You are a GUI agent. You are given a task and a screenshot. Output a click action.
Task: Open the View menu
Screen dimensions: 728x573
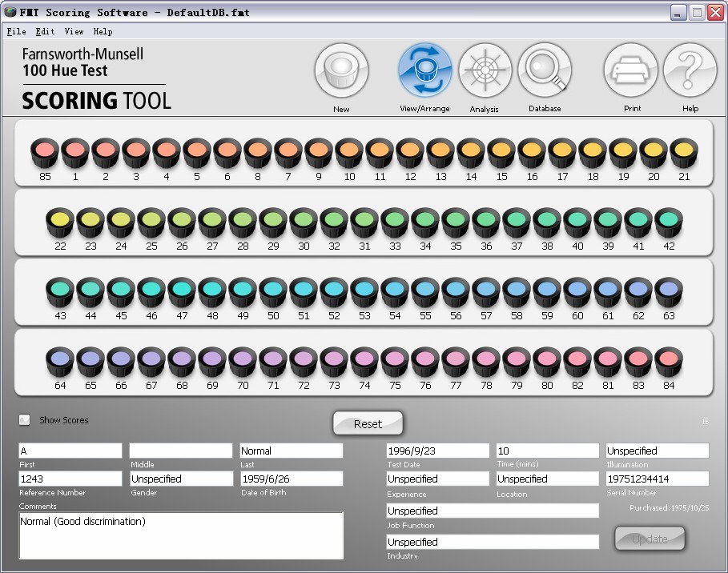click(74, 32)
